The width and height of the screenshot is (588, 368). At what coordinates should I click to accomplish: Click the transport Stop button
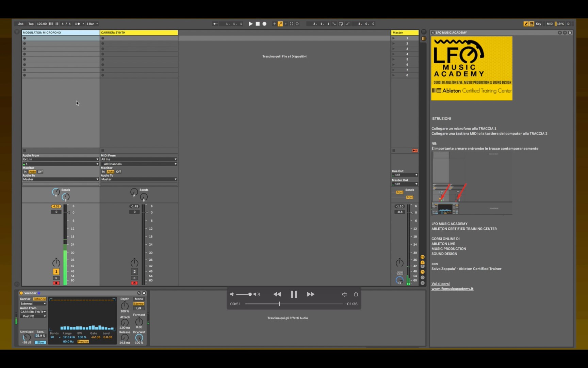pyautogui.click(x=258, y=24)
